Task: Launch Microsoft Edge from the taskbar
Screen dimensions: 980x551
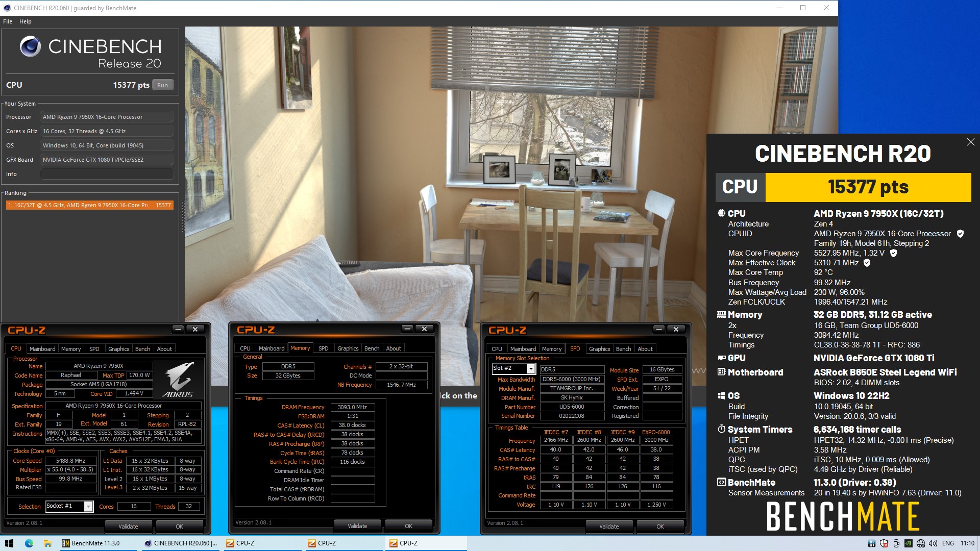Action: pos(29,543)
